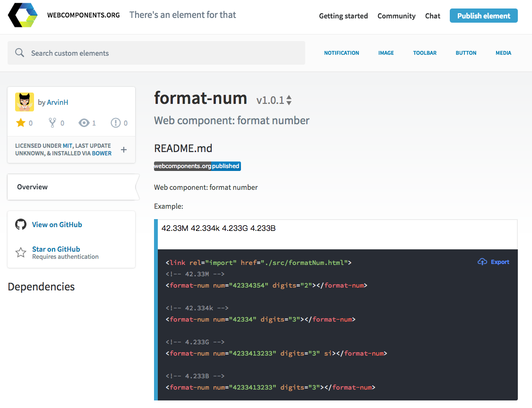Open the Getting started page
The height and width of the screenshot is (408, 532).
point(343,16)
